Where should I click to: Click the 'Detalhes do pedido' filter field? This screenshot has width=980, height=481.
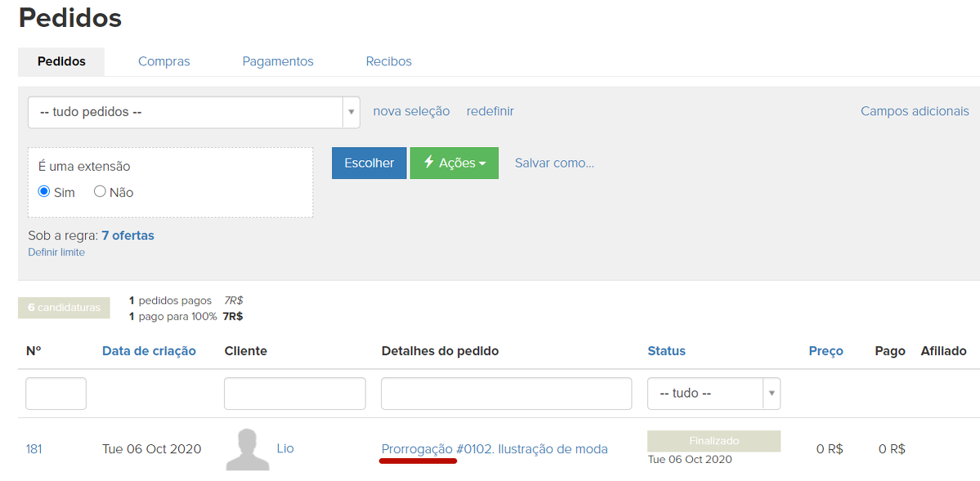506,394
